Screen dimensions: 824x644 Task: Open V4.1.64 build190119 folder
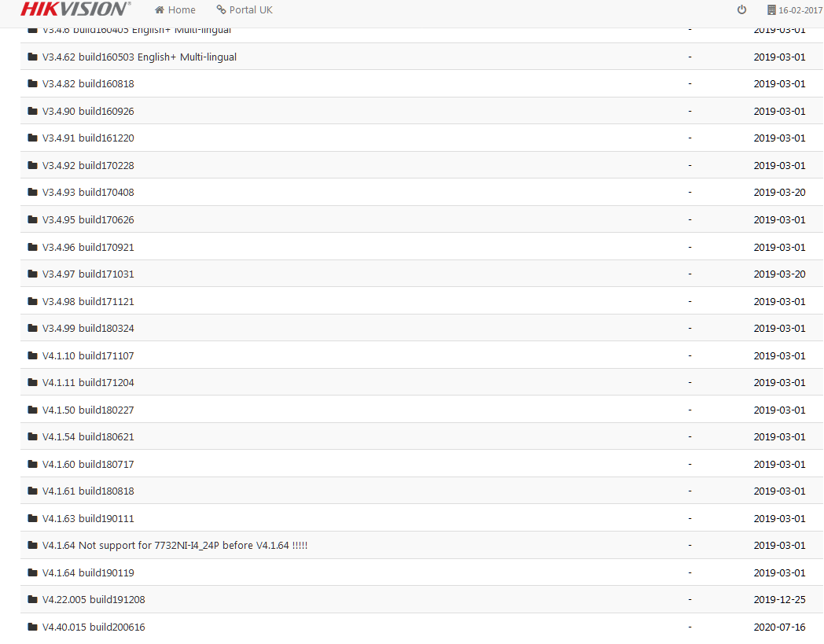pyautogui.click(x=88, y=573)
